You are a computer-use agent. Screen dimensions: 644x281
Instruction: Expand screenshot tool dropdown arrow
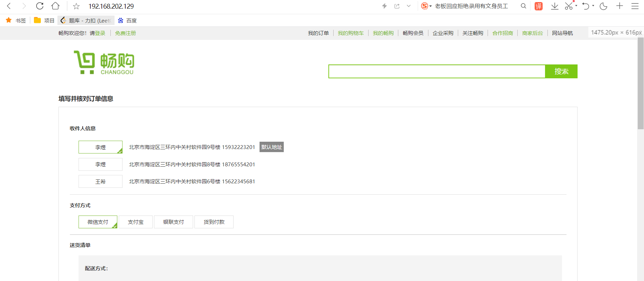pos(576,6)
